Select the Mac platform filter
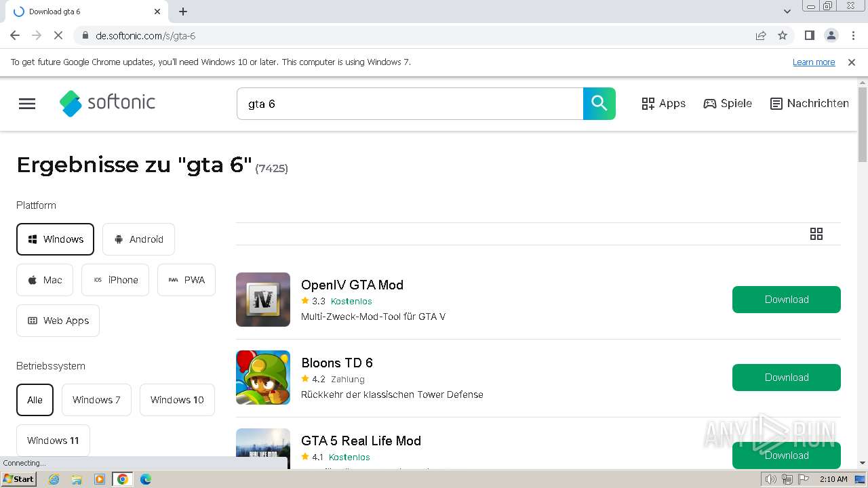 tap(45, 280)
